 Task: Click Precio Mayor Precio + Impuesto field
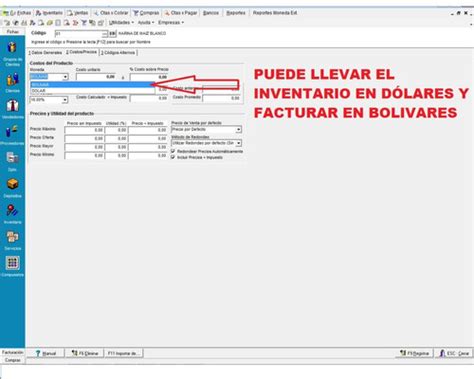click(x=148, y=147)
